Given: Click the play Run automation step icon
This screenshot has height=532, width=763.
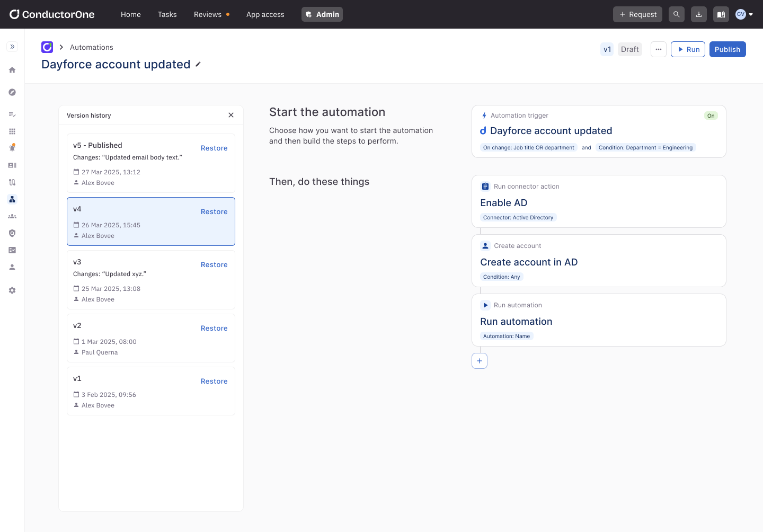Looking at the screenshot, I should 485,305.
